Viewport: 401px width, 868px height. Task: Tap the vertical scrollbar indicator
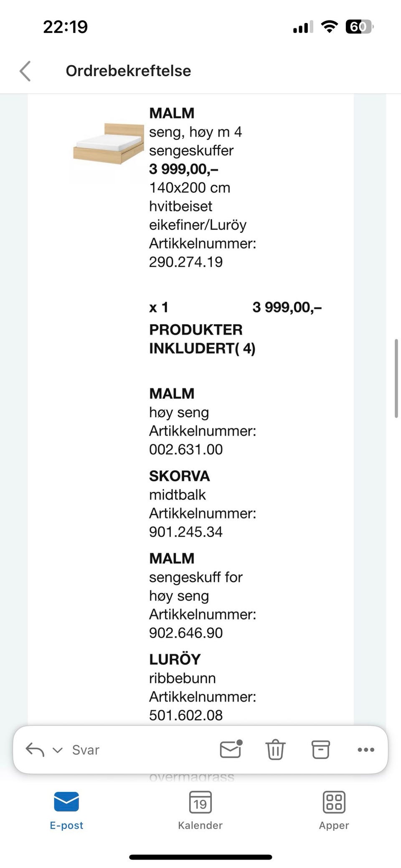(x=396, y=378)
